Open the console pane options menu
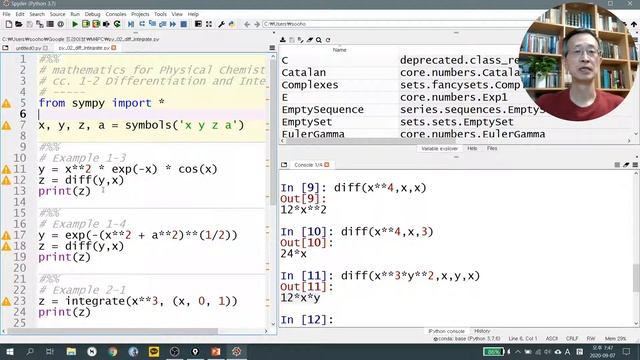Image resolution: width=640 pixels, height=360 pixels. [635, 165]
